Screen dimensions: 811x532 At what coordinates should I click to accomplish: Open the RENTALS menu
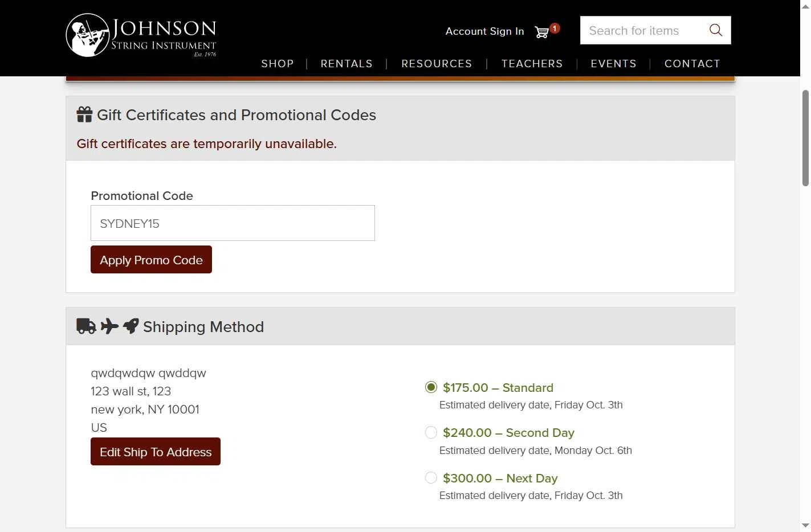click(347, 63)
